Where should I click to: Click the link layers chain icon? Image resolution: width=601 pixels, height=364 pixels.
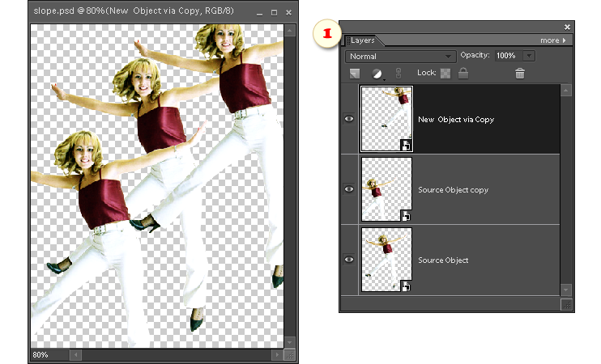[399, 73]
